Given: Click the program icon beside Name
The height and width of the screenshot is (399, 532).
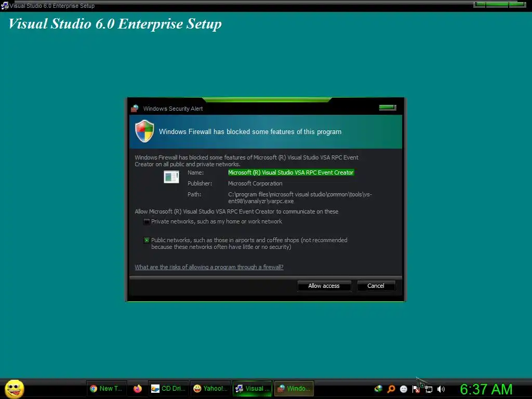Looking at the screenshot, I should point(171,177).
